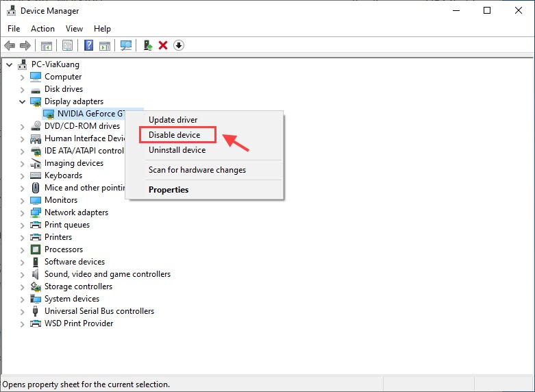The image size is (535, 392).
Task: Expand the Network adapters category arrow
Action: [22, 212]
